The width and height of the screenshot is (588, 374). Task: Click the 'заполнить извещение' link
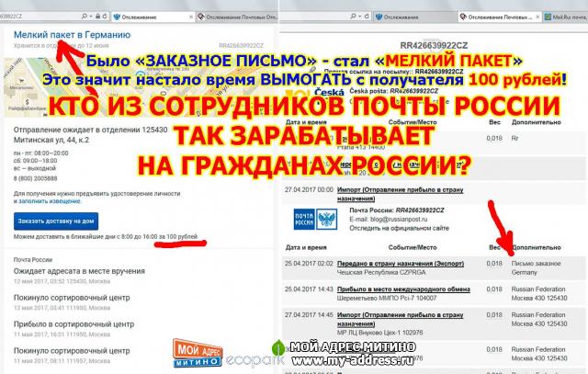50,201
